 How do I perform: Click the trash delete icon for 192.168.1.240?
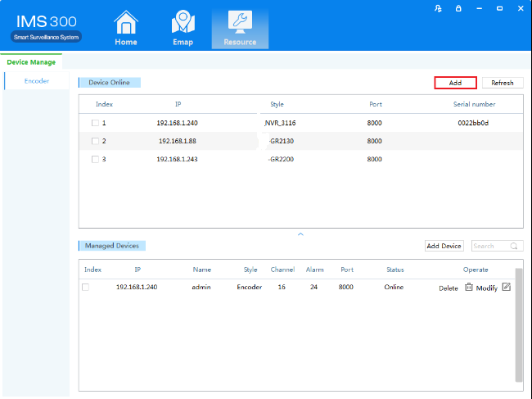(x=469, y=288)
